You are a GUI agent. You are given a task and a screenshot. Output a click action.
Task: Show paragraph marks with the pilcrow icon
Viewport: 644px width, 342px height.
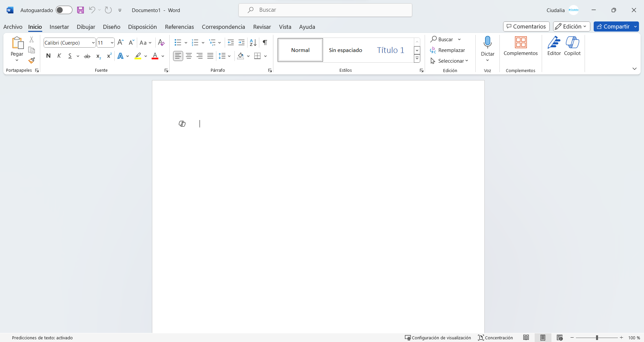point(265,43)
